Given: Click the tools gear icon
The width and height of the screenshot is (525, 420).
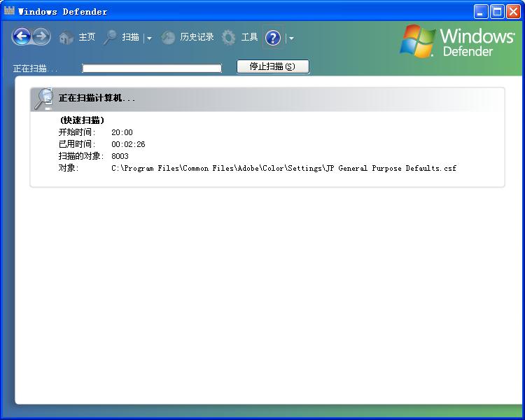Looking at the screenshot, I should 228,38.
